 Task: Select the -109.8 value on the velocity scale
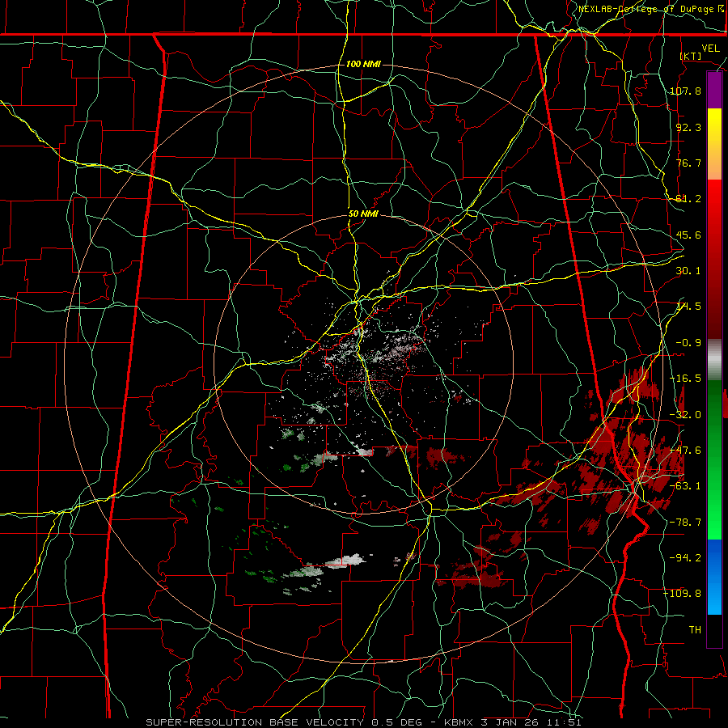click(683, 594)
